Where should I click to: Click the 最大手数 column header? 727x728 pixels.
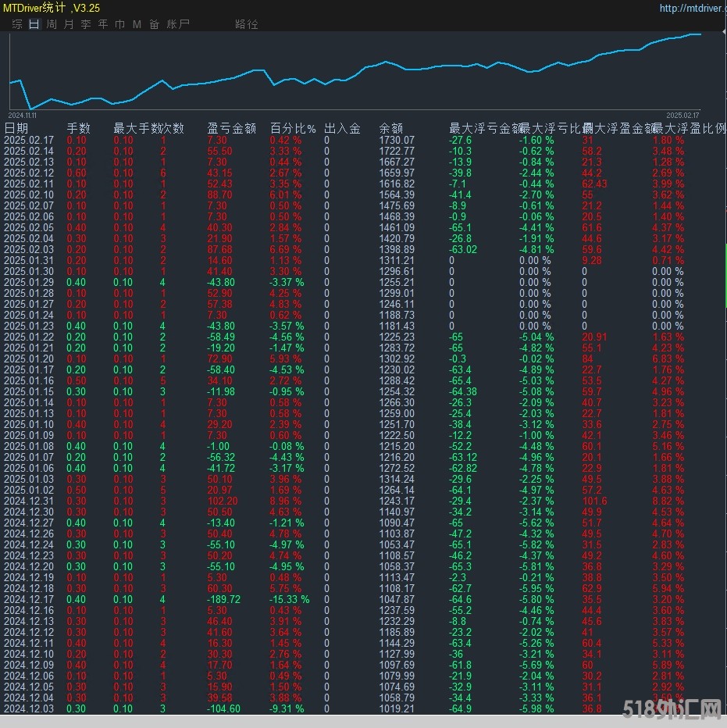coord(137,128)
